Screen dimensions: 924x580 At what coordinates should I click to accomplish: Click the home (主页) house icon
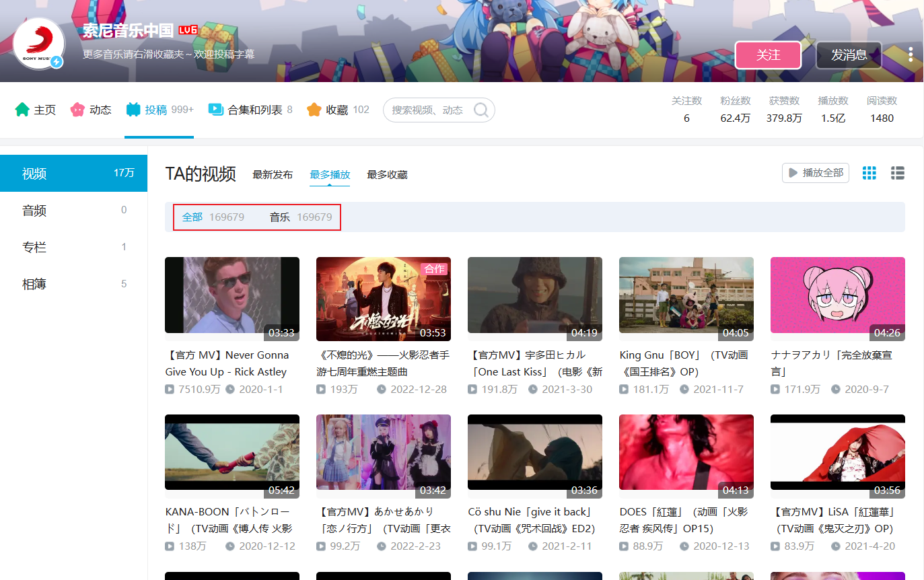pos(22,110)
